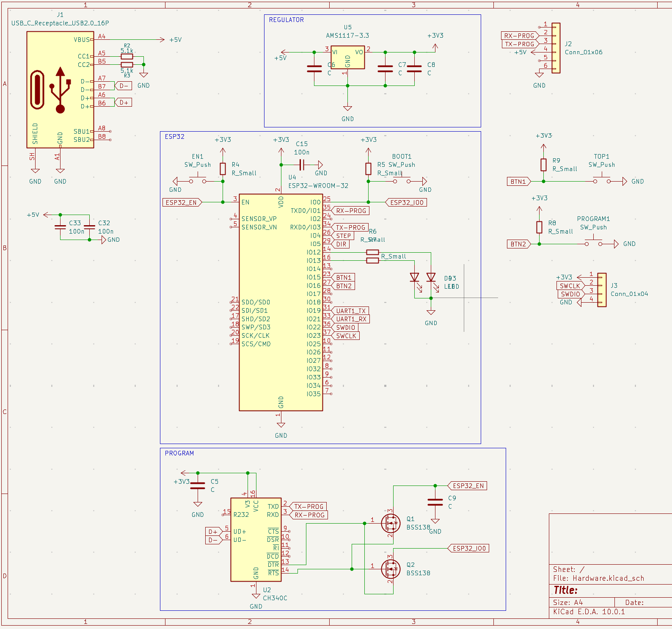672x629 pixels.
Task: Select capacitor C33 100n symbol
Action: point(60,227)
